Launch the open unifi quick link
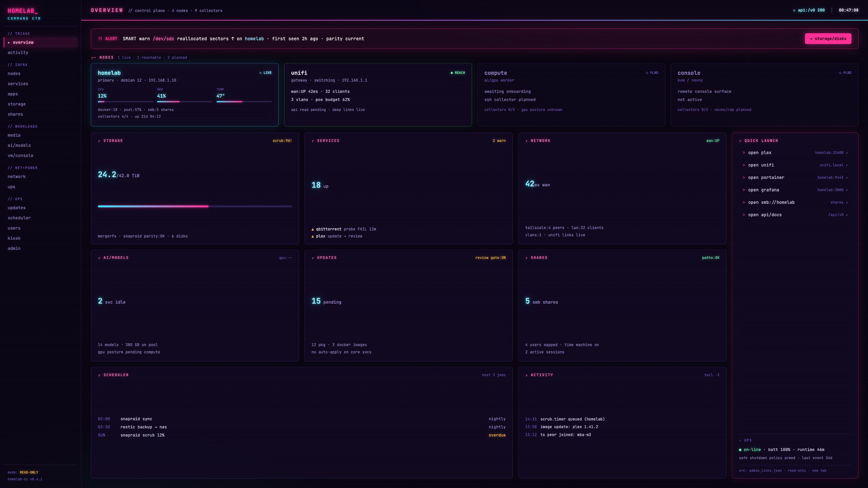This screenshot has width=868, height=488. coord(795,165)
